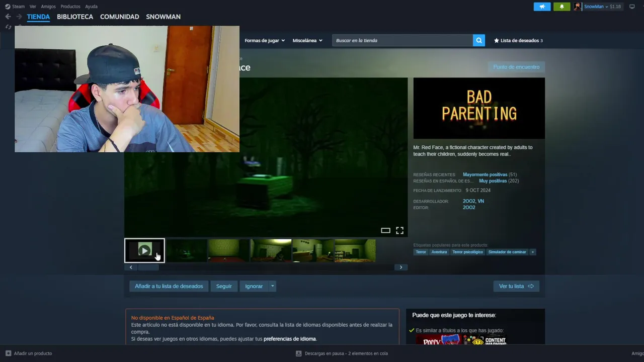Click Añadir a tu lista de deseados
Image resolution: width=644 pixels, height=362 pixels.
tap(169, 286)
